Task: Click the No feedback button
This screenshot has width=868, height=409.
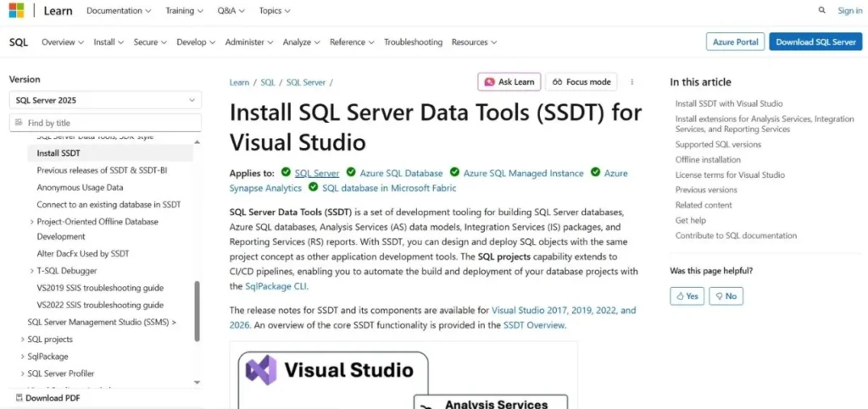Action: click(726, 296)
